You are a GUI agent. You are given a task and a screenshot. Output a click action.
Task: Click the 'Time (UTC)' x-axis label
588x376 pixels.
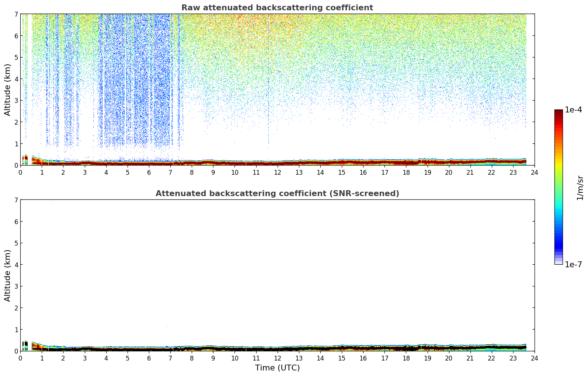[277, 368]
